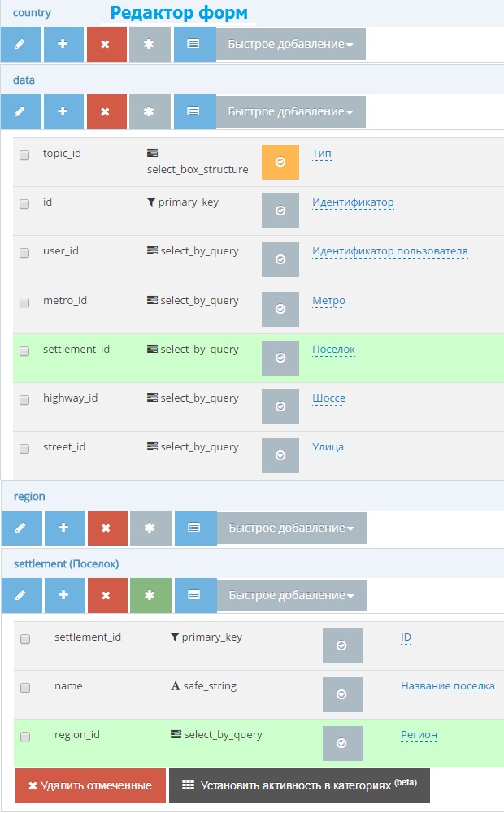
Task: Click the list view icon in data section
Action: click(x=194, y=111)
